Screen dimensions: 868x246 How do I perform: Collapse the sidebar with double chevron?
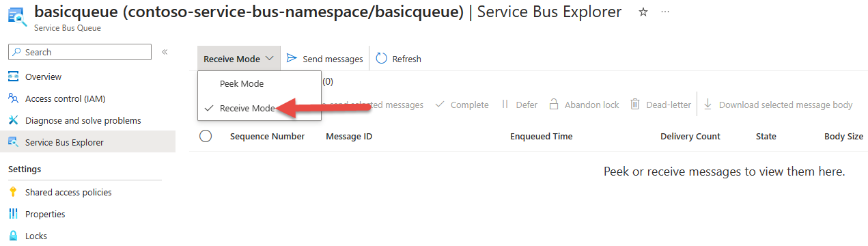pos(165,52)
